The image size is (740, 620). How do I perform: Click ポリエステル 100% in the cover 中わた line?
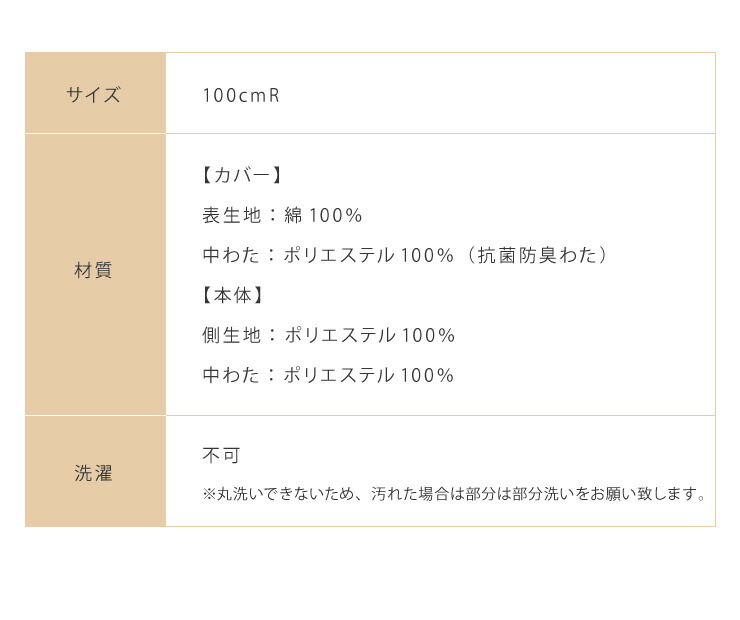[369, 256]
